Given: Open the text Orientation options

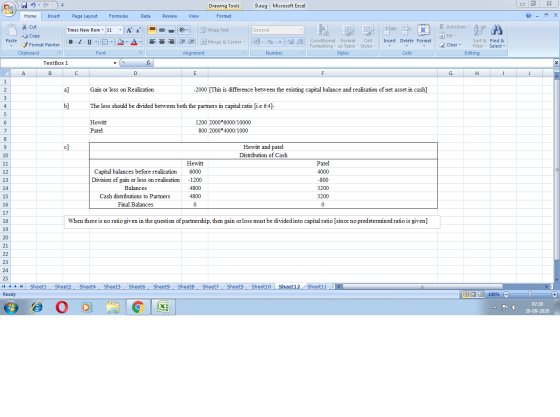Looking at the screenshot, I should [x=183, y=30].
